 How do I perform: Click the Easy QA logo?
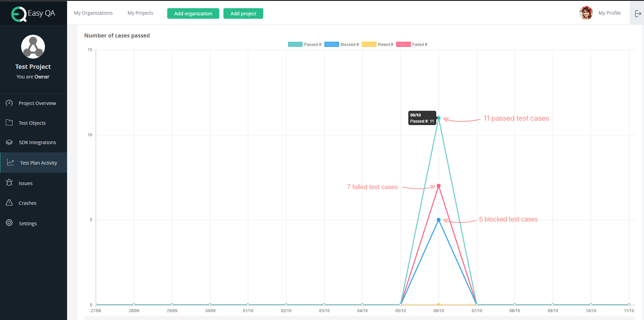coord(33,14)
